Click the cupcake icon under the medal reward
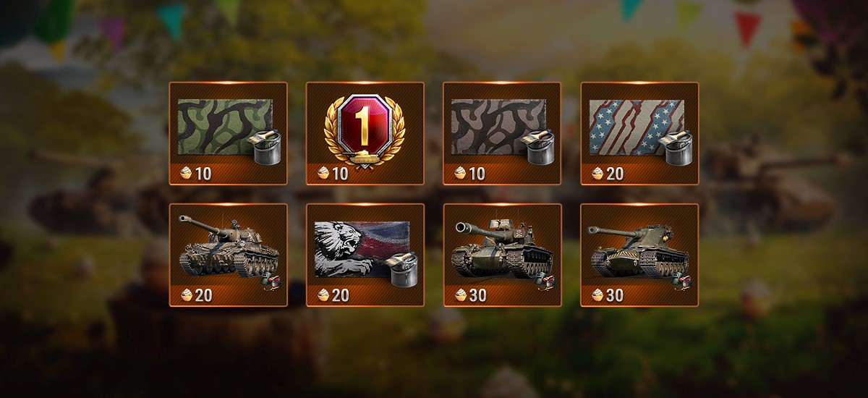Image resolution: width=868 pixels, height=398 pixels. pos(323,173)
